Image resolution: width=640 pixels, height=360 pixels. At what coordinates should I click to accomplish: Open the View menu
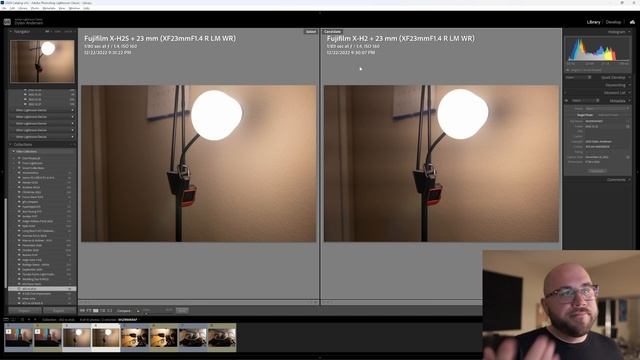coord(62,8)
